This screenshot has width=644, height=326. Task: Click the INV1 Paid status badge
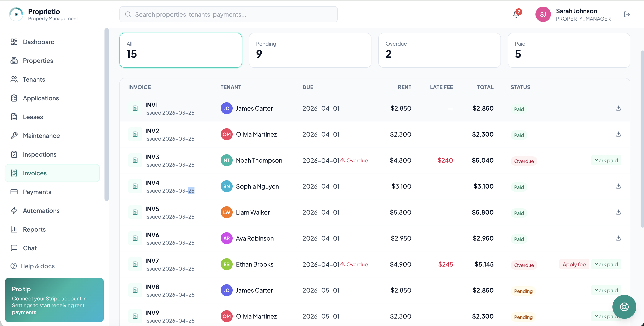(519, 109)
